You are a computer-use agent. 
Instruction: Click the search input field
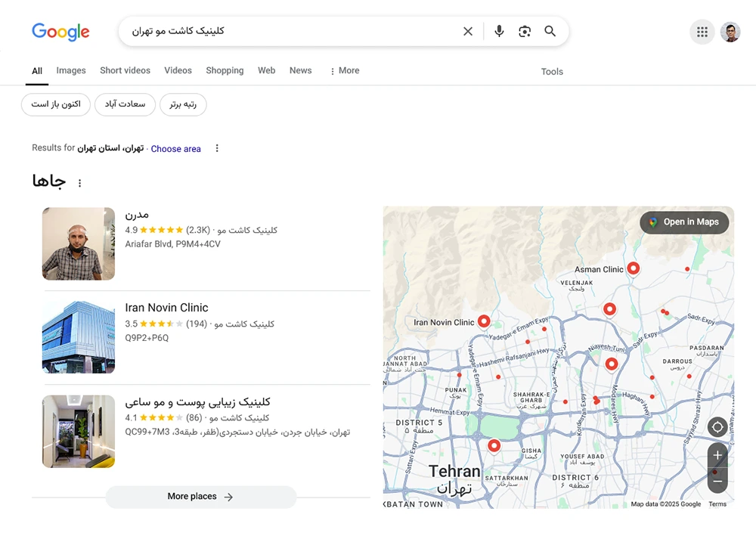(x=290, y=31)
